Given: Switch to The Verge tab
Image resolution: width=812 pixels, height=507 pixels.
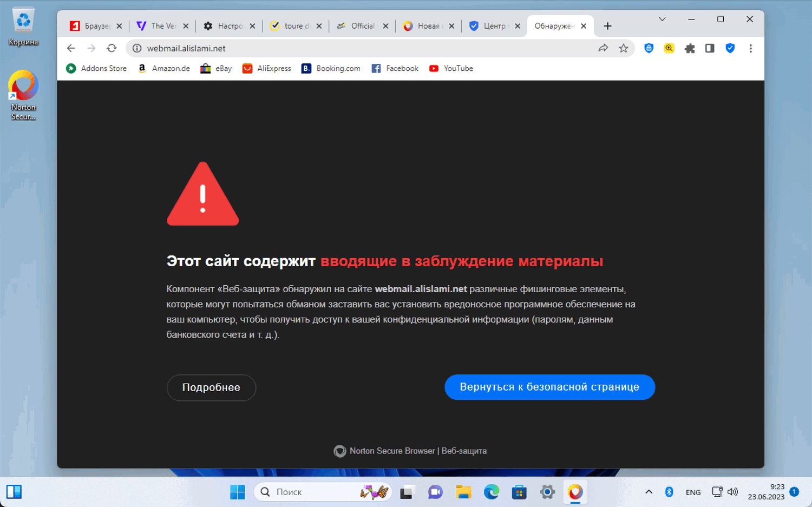Looking at the screenshot, I should point(162,25).
